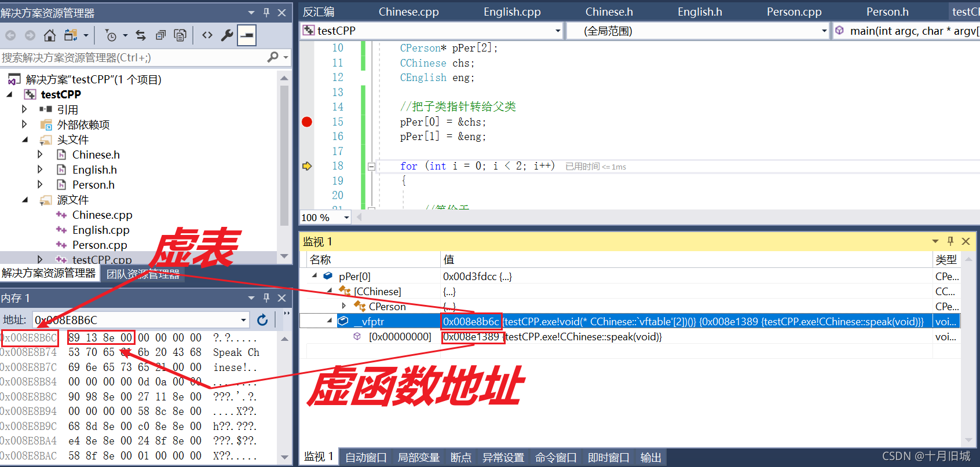
Task: Toggle the Preview Selected Items button
Action: [247, 36]
